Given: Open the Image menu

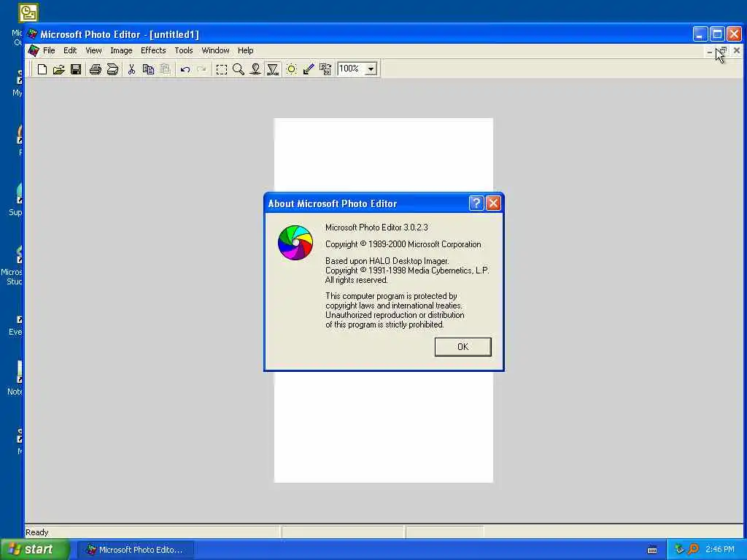Looking at the screenshot, I should [x=121, y=50].
